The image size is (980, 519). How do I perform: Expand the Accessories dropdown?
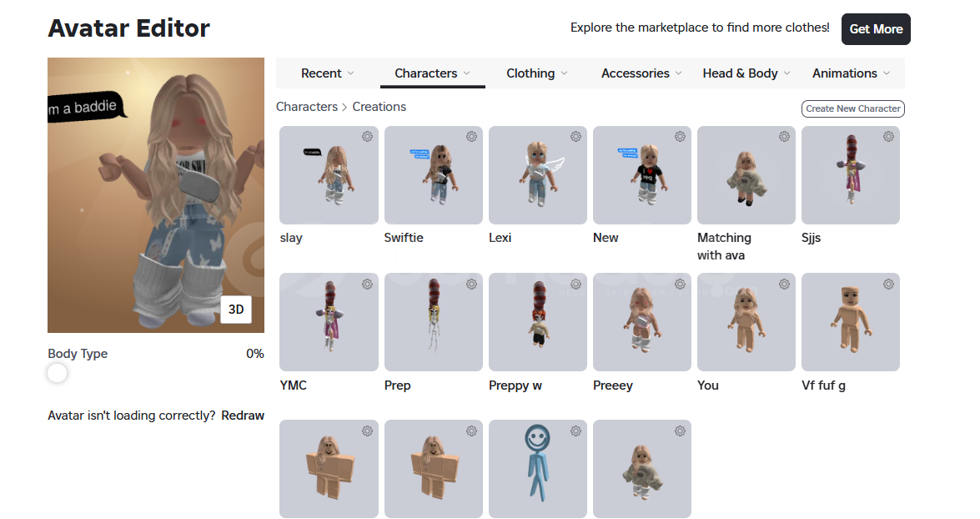pos(641,73)
